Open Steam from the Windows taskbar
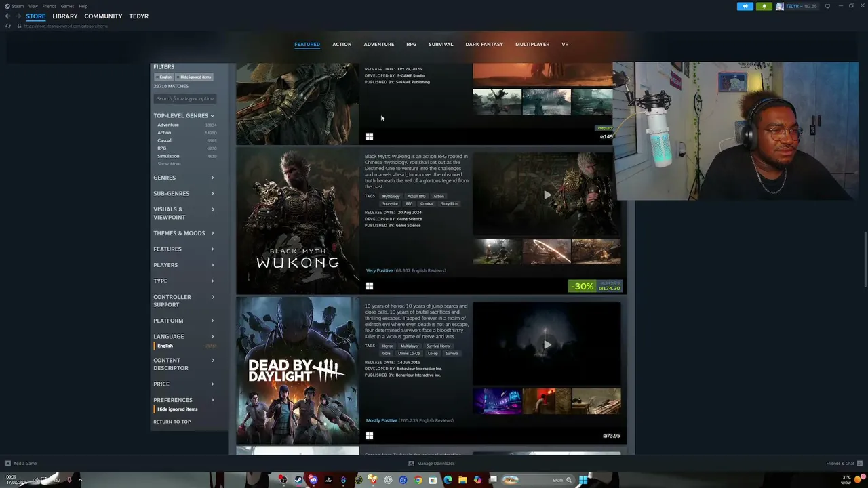Screen dimensions: 868x488 [x=298, y=480]
